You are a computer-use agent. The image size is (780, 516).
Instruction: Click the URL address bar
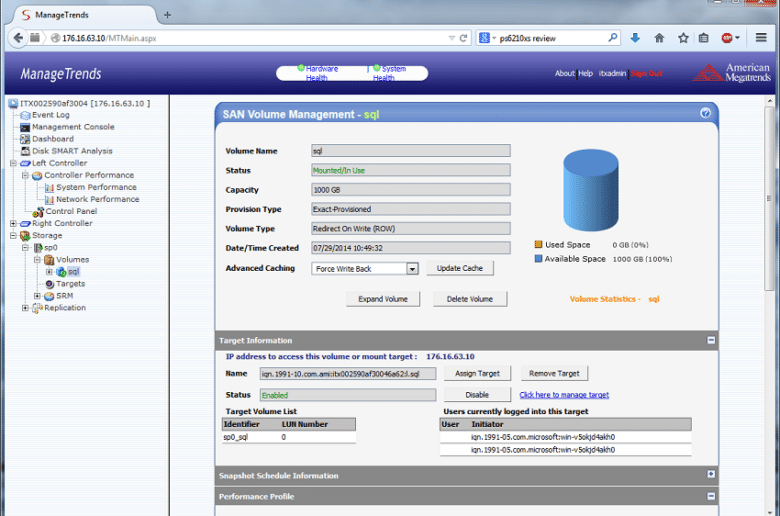pos(251,38)
